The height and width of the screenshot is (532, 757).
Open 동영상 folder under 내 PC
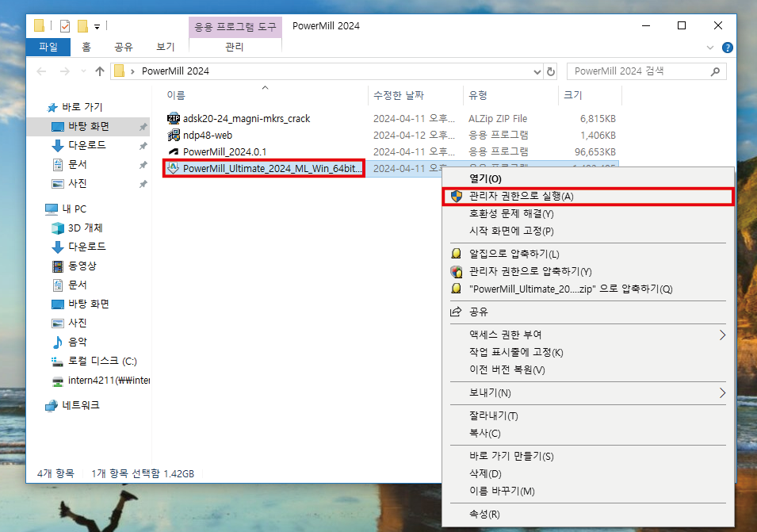(82, 266)
